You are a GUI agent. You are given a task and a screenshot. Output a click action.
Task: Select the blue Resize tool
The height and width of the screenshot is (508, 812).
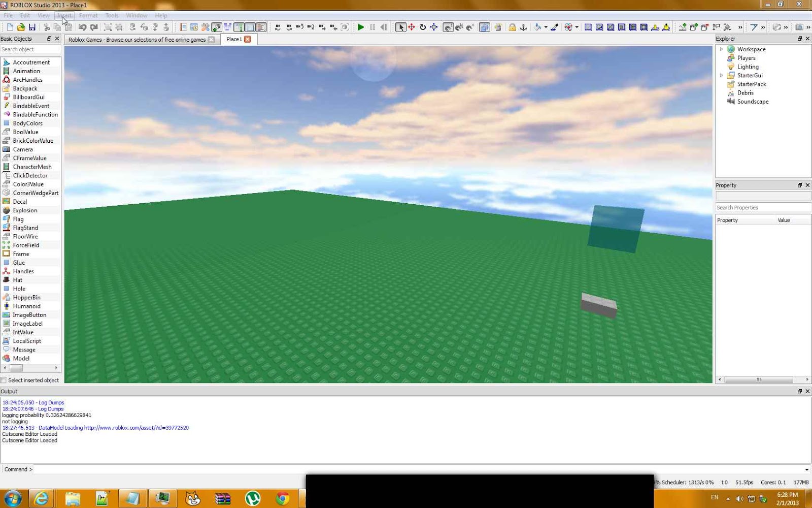point(434,27)
